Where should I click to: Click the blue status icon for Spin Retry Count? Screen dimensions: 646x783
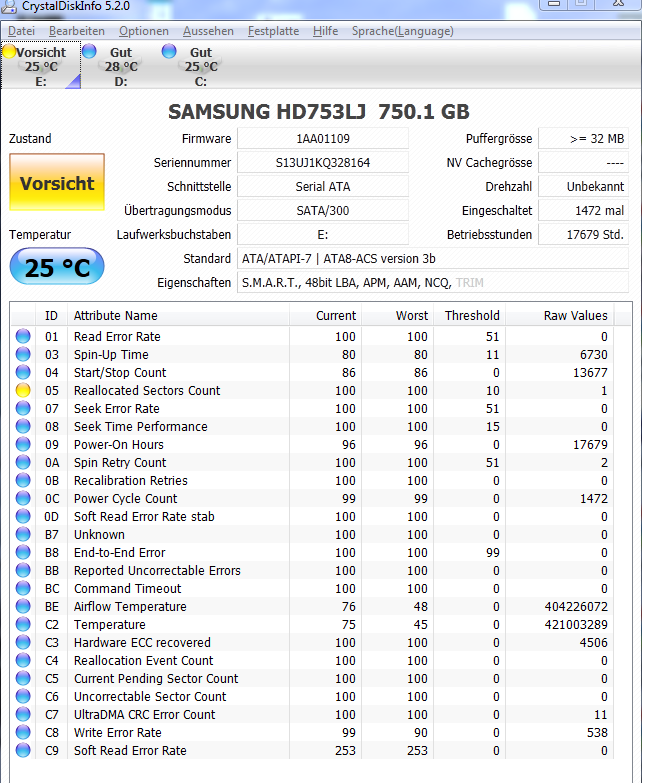[23, 462]
